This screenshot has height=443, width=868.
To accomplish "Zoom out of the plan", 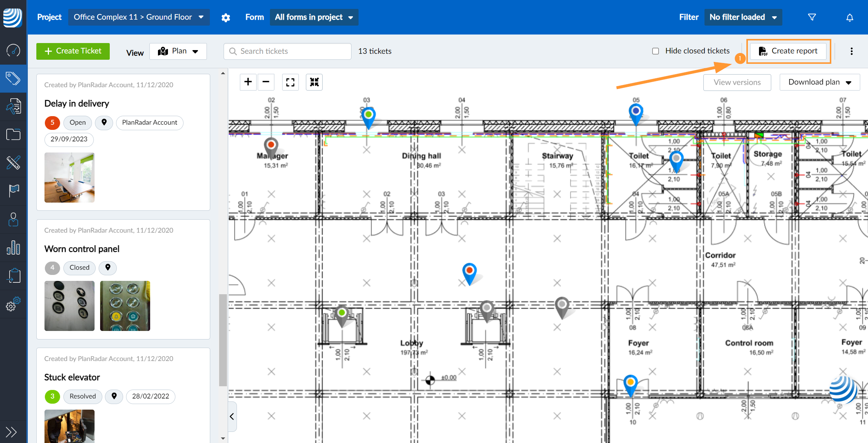I will [266, 82].
